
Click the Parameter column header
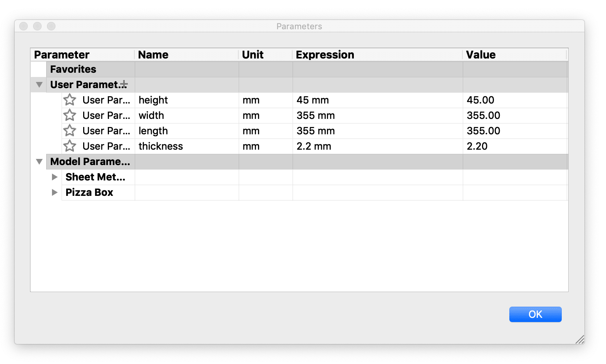click(x=82, y=55)
